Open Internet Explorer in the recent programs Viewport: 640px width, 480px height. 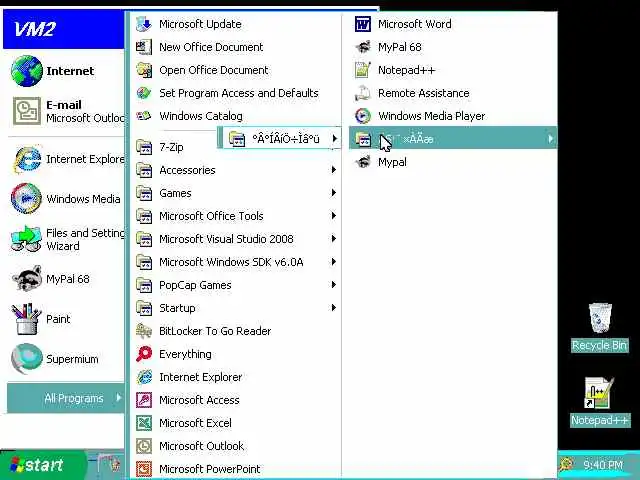coord(67,159)
